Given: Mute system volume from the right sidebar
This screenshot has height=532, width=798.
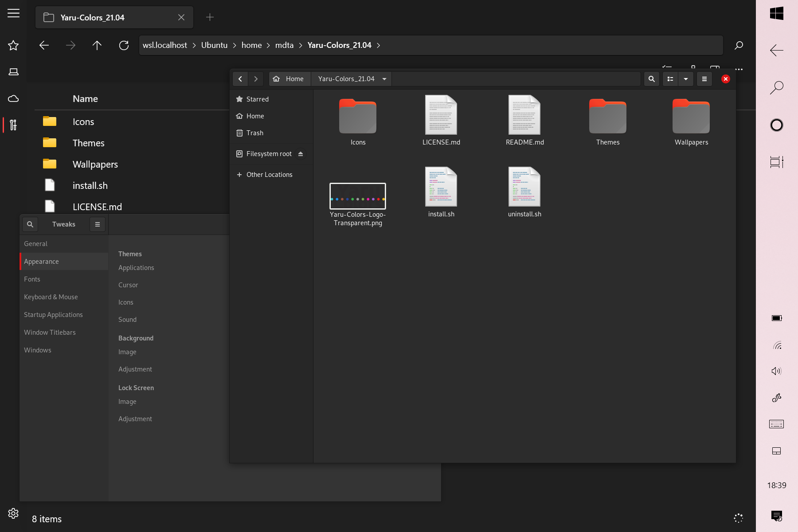Looking at the screenshot, I should tap(777, 371).
